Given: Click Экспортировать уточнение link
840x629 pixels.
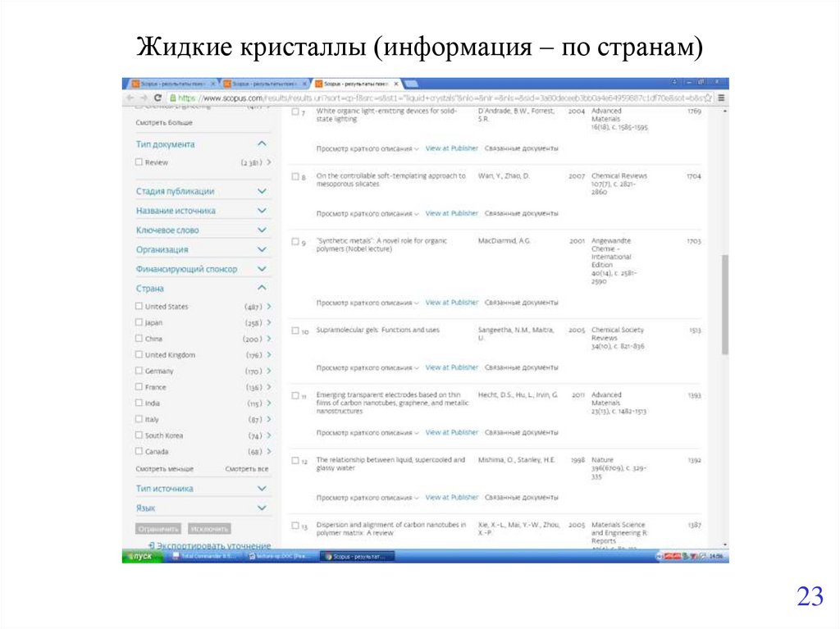Looking at the screenshot, I should point(210,545).
